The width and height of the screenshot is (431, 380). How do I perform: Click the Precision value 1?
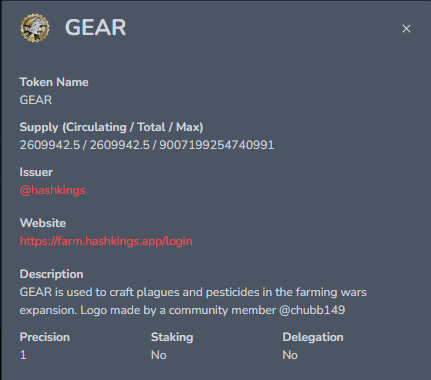[23, 355]
